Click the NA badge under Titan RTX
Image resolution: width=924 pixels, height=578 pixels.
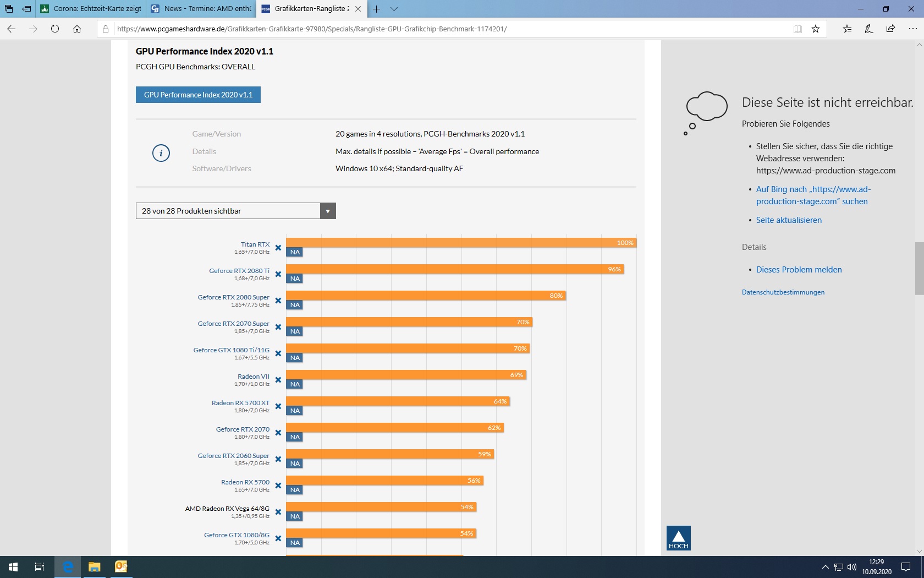(x=295, y=252)
